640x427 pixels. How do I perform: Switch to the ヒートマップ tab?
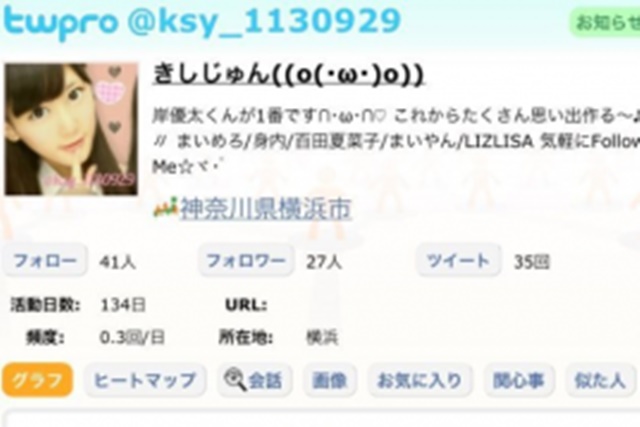click(145, 380)
